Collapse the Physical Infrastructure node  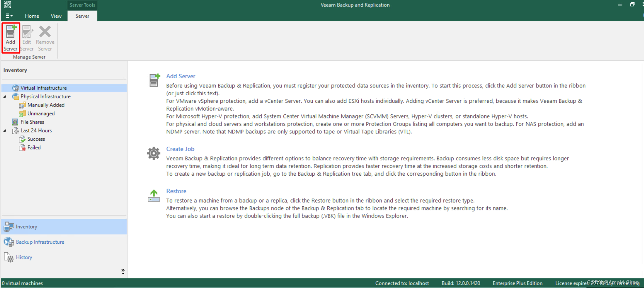5,97
